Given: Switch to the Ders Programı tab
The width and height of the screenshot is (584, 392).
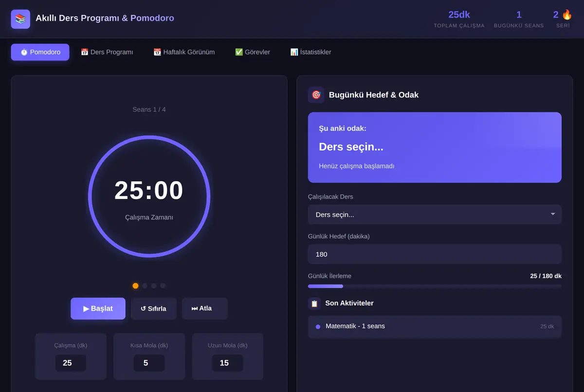Looking at the screenshot, I should point(107,52).
